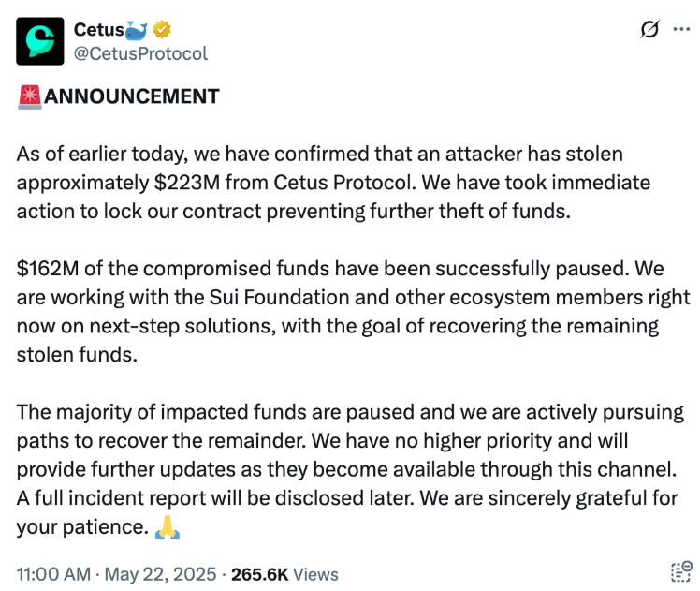Visit the @CetusProtocol handle link
The width and height of the screenshot is (700, 591).
[x=140, y=53]
